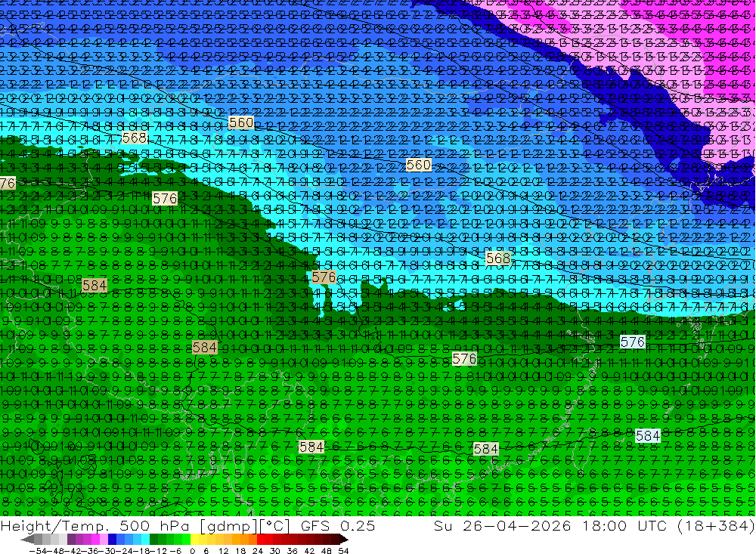Click the yellow legend swatch above 0
Screen dimensions: 756x554
pyautogui.click(x=194, y=539)
